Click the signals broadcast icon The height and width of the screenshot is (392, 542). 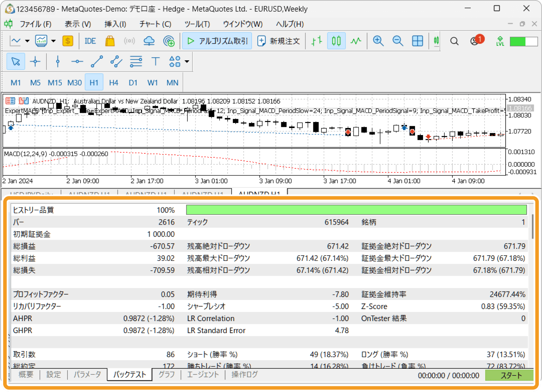[x=130, y=41]
